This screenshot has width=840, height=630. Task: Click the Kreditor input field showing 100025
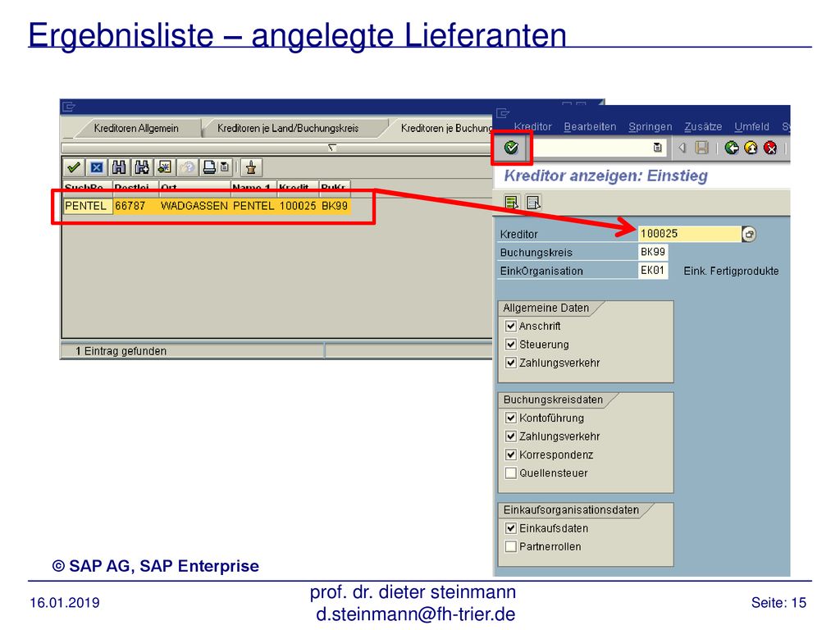(x=689, y=234)
